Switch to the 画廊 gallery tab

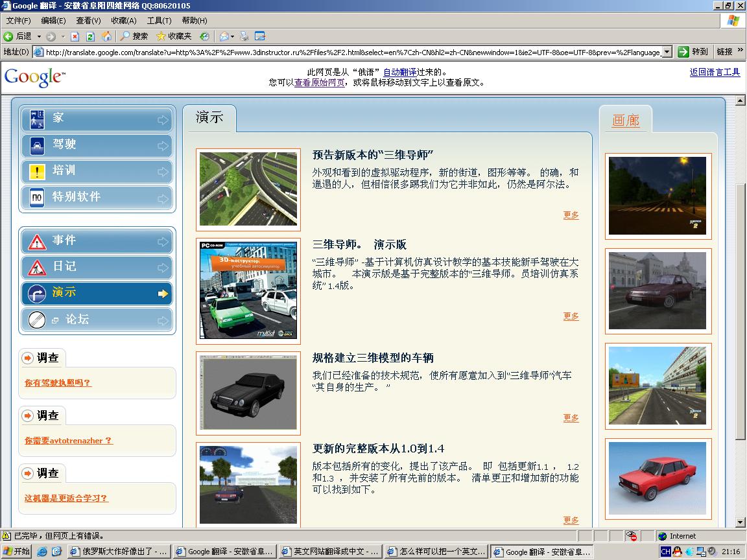click(625, 121)
